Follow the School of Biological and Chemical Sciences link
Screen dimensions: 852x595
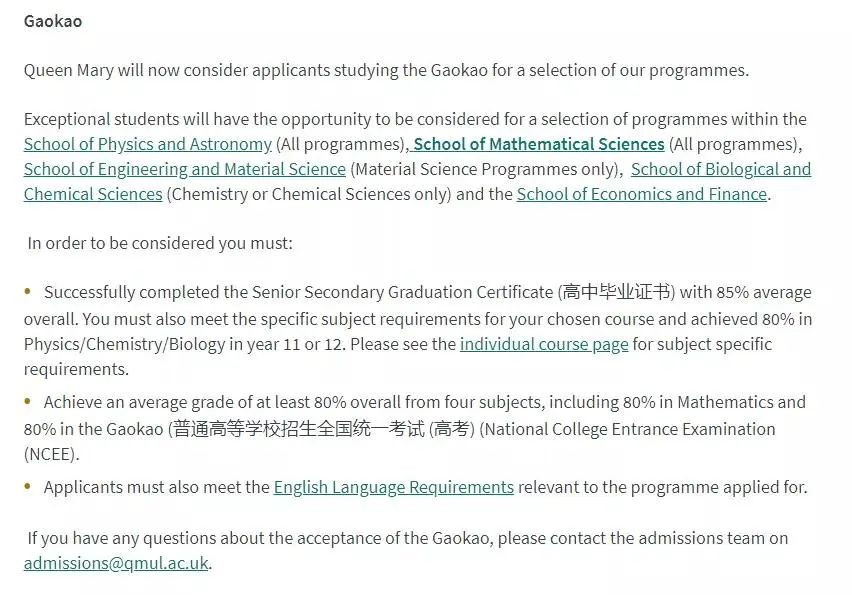pos(720,169)
